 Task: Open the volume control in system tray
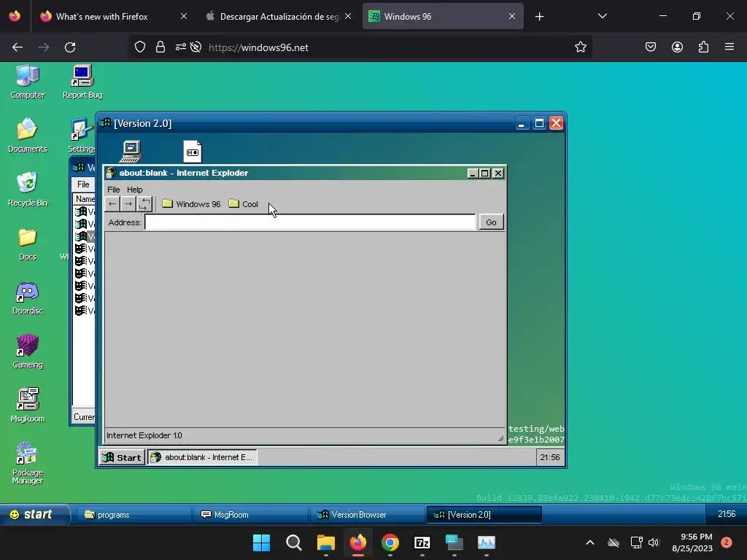(x=654, y=542)
